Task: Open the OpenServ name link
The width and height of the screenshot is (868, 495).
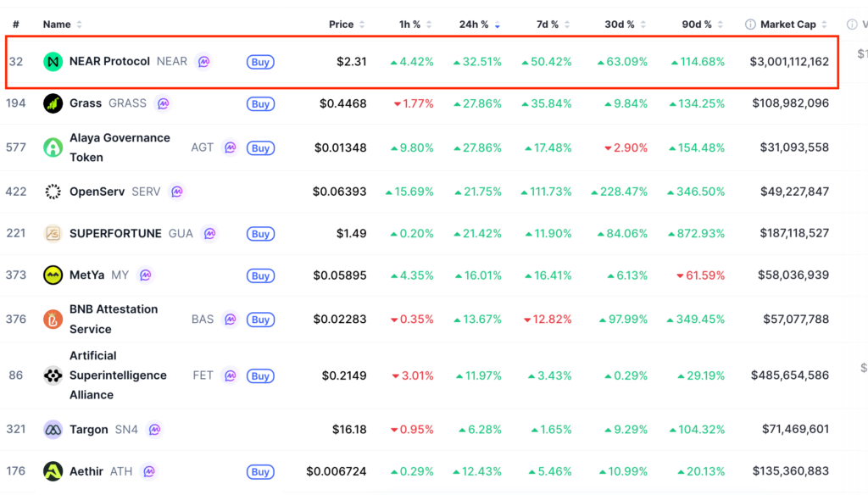Action: 97,192
